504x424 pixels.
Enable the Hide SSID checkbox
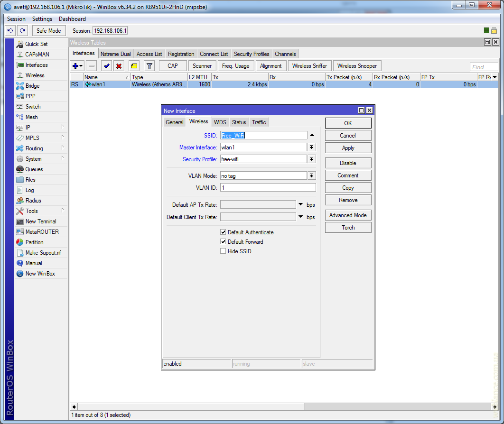pos(223,251)
